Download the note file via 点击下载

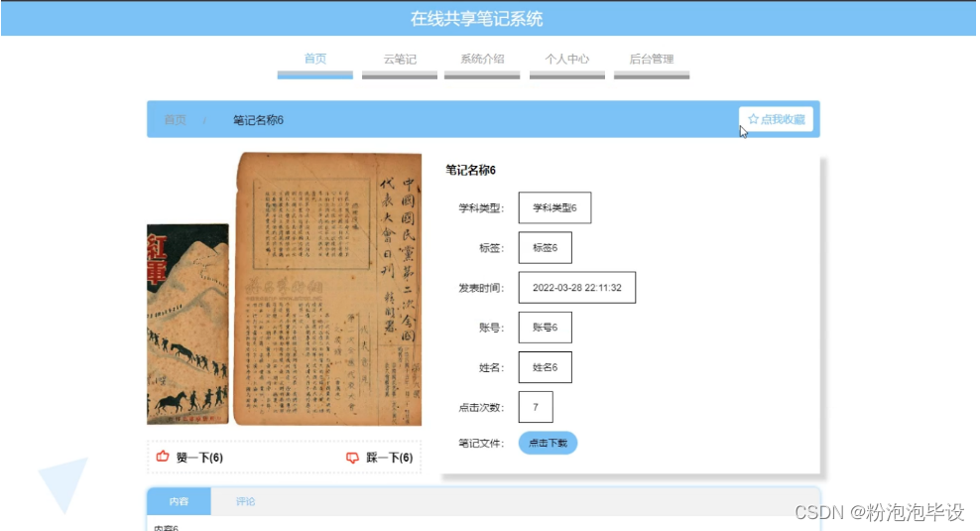click(x=548, y=443)
